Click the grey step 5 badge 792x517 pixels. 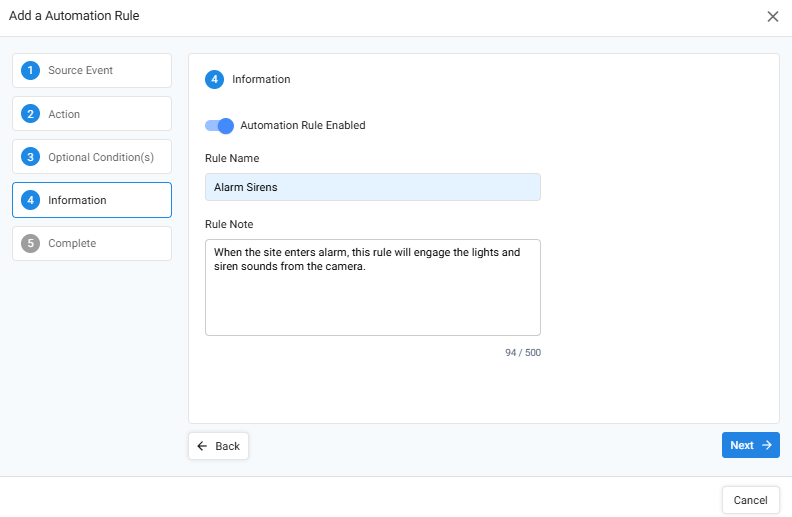30,243
